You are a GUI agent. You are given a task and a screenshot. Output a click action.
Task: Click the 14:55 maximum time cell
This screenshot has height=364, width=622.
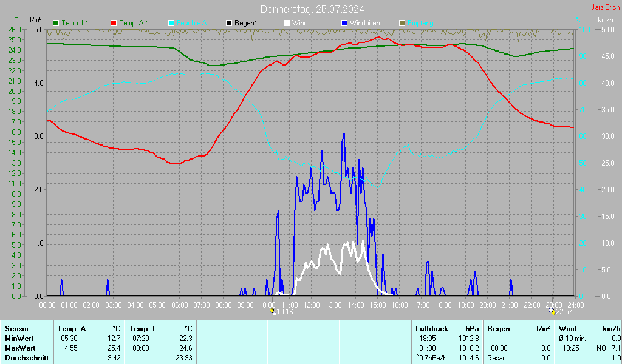click(69, 348)
